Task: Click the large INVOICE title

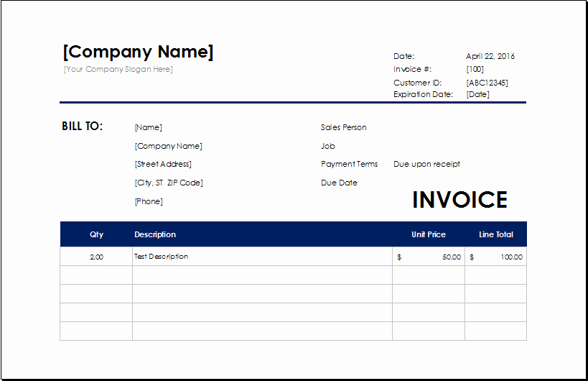Action: pos(459,200)
